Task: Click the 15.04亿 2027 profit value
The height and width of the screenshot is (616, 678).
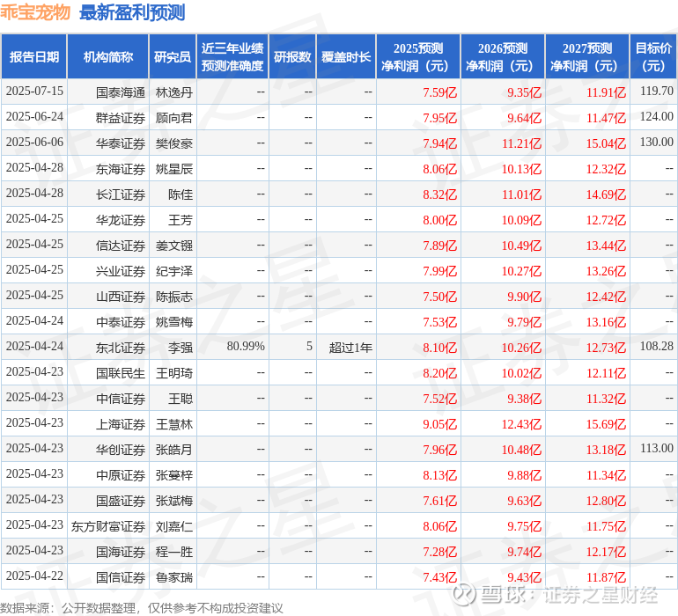Action: click(606, 143)
